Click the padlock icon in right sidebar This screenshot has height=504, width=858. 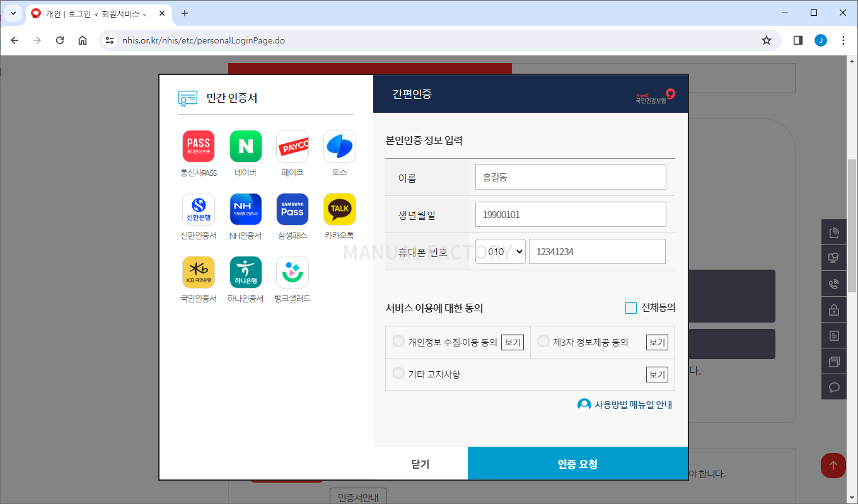tap(834, 310)
